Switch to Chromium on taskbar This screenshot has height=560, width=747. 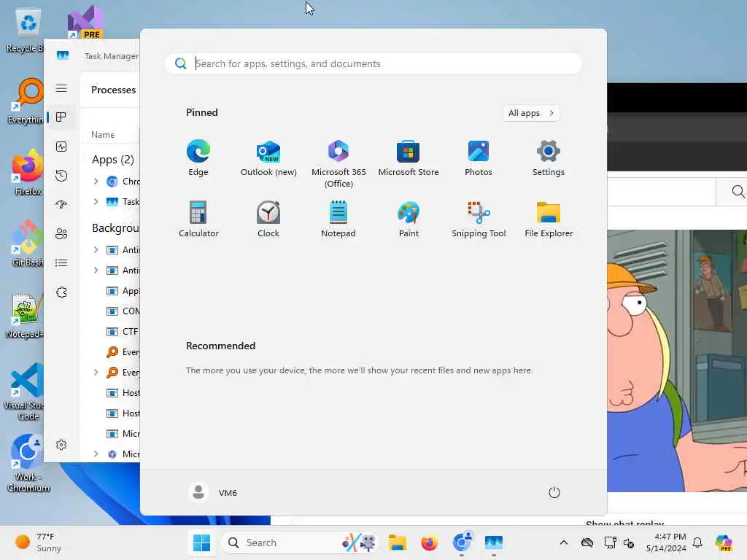(462, 542)
